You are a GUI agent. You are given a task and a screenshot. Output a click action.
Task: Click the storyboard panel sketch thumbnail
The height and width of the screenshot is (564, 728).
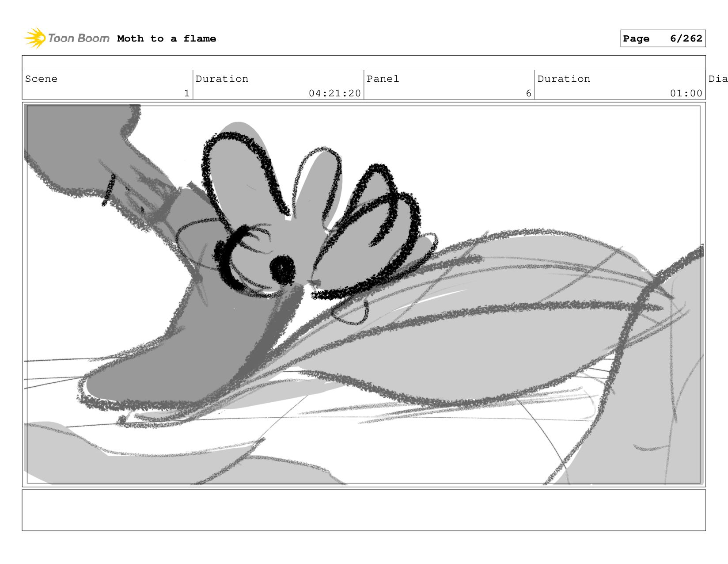[364, 294]
